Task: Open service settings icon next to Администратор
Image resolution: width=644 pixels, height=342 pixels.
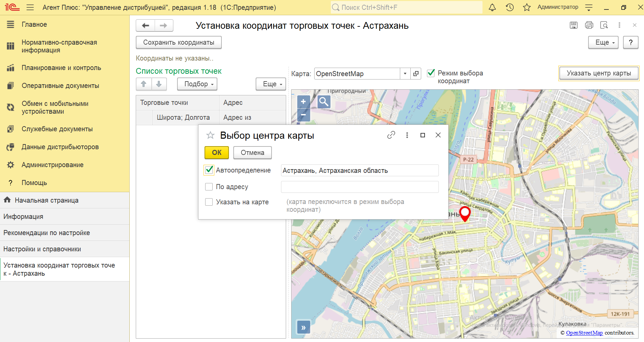Action: 589,7
